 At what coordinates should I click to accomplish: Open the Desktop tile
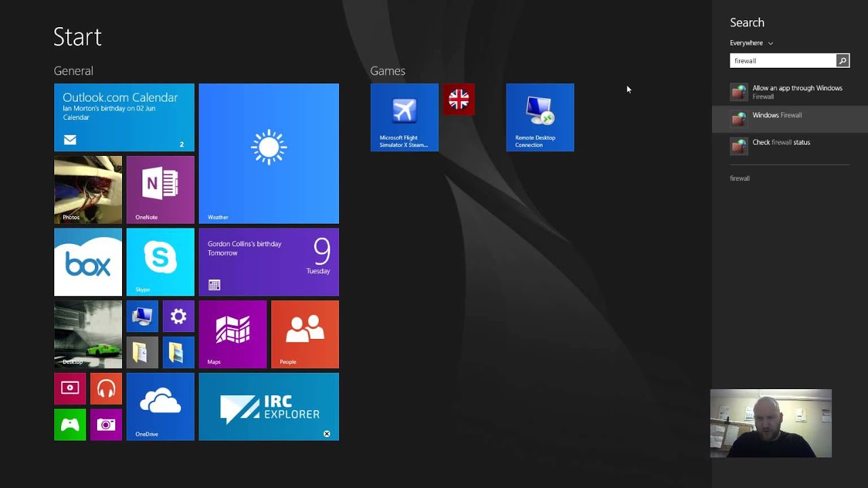pos(88,334)
